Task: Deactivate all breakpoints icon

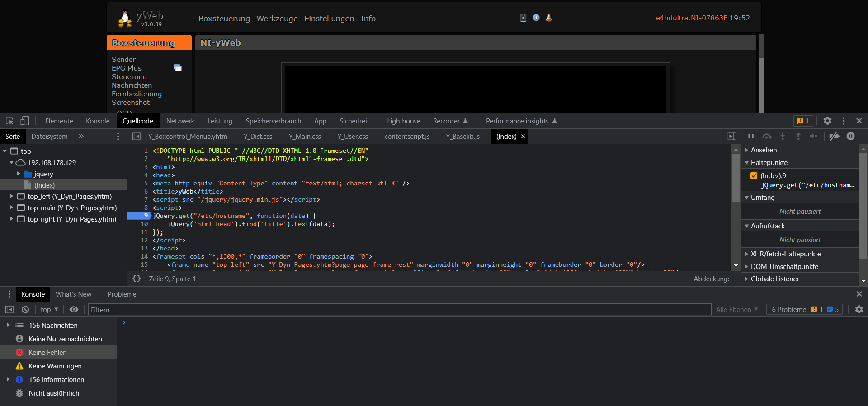Action: coord(835,137)
